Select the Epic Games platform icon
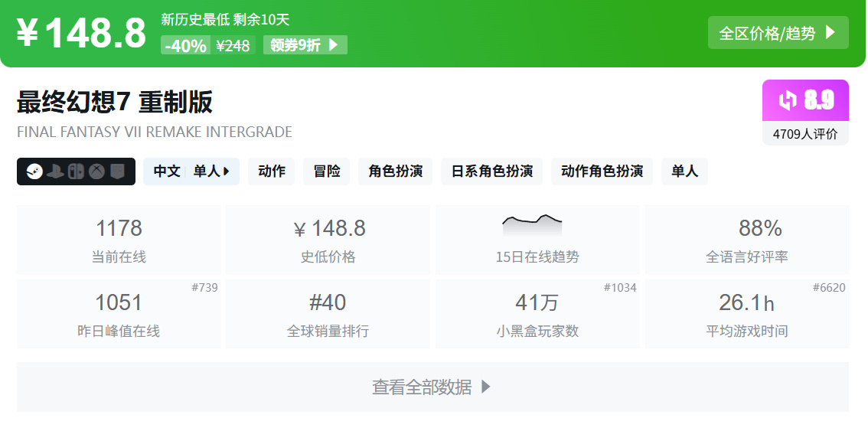 pyautogui.click(x=118, y=172)
